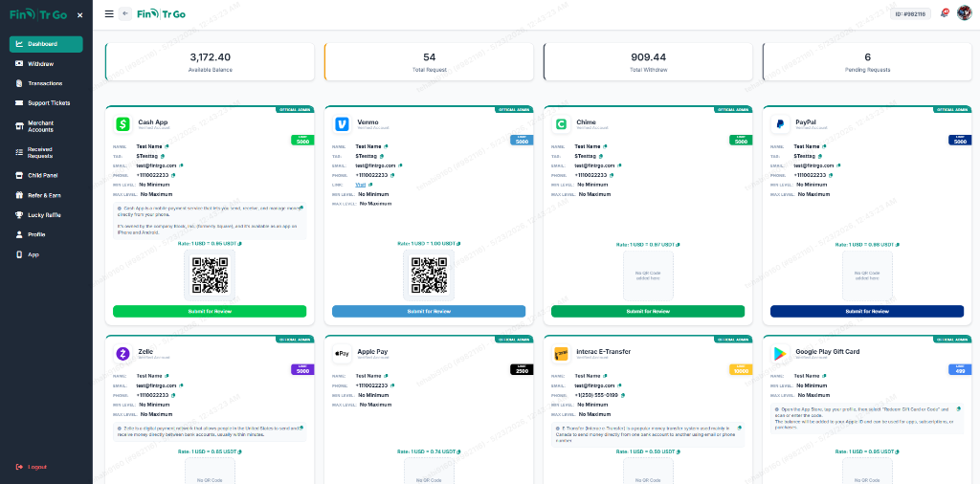Copy the Venmo rate 1.00 USDT
Image resolution: width=980 pixels, height=484 pixels.
(x=458, y=244)
